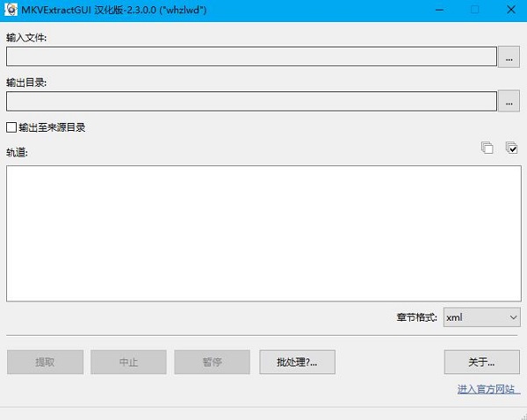Viewport: 527px width, 420px height.
Task: Browse for input file with ... button
Action: pyautogui.click(x=509, y=57)
